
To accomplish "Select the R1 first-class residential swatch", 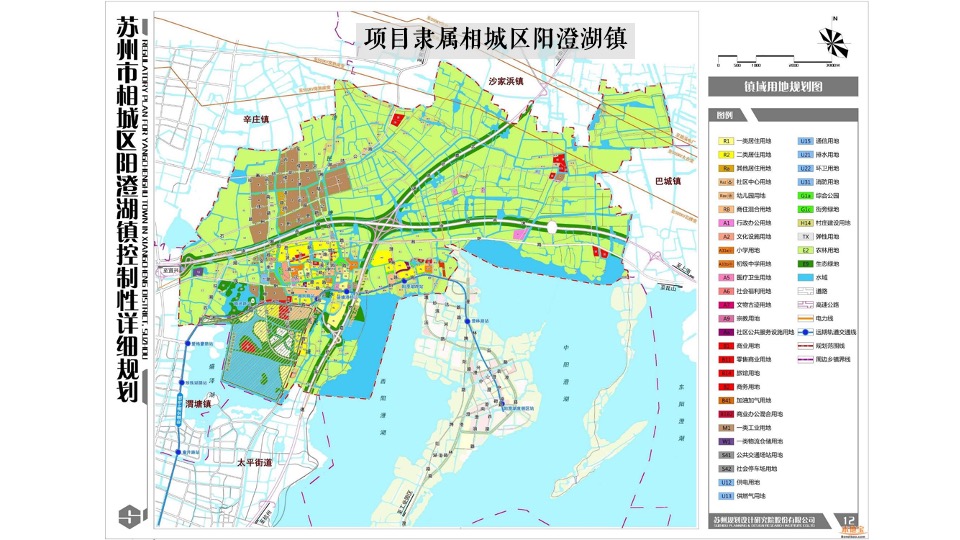I will click(727, 142).
